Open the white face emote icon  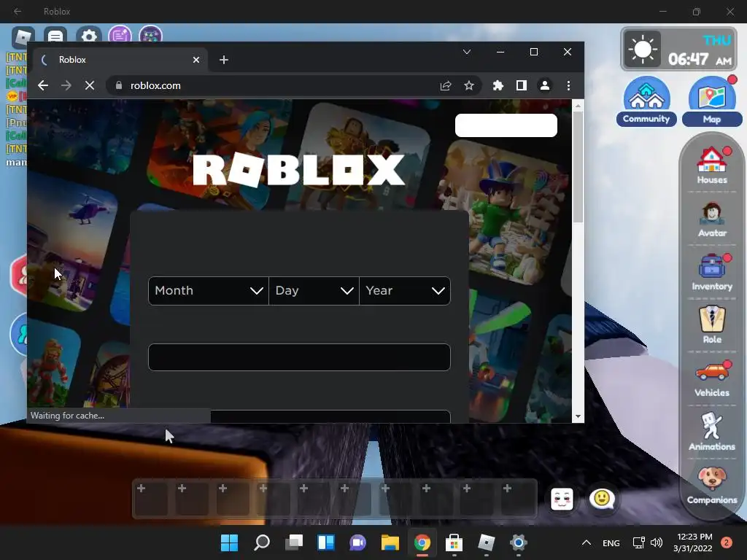coord(562,499)
